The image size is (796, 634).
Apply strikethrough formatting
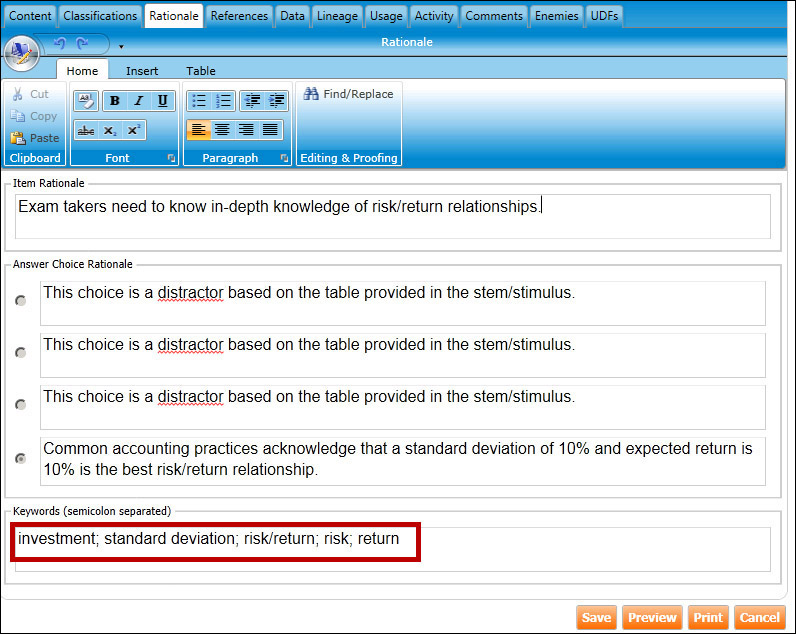(x=86, y=130)
